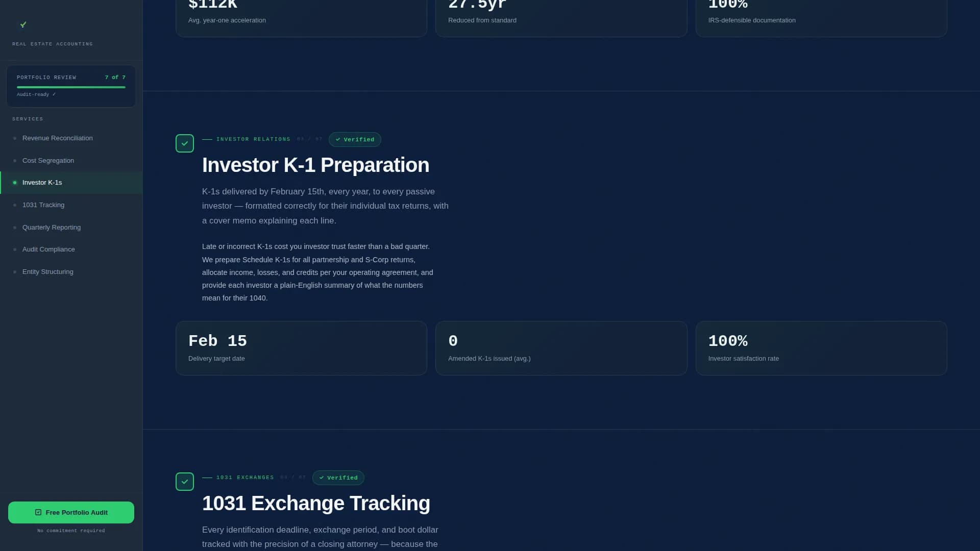Image resolution: width=980 pixels, height=551 pixels.
Task: Toggle the Verified badge on Investor K-1 Preparation
Action: [355, 139]
